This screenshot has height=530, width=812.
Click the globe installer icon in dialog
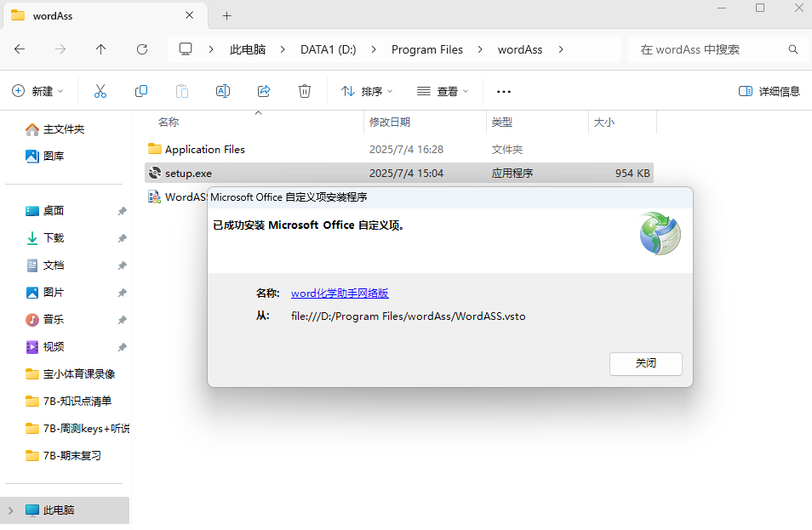click(660, 233)
